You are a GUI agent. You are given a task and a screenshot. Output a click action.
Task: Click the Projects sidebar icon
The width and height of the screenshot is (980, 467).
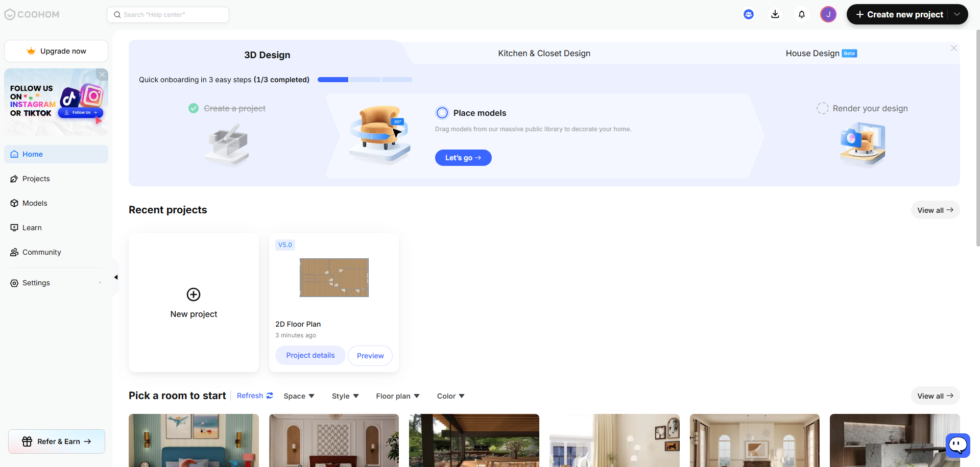(14, 179)
